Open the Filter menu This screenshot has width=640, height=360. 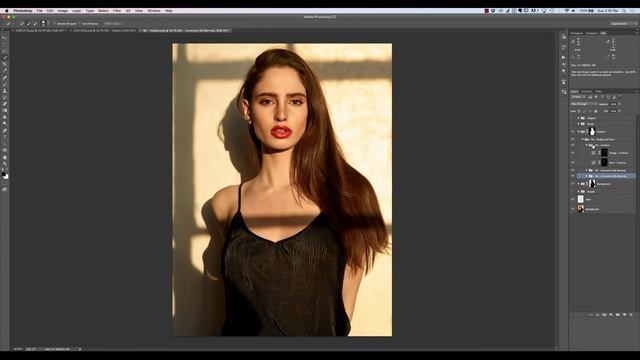coord(117,11)
